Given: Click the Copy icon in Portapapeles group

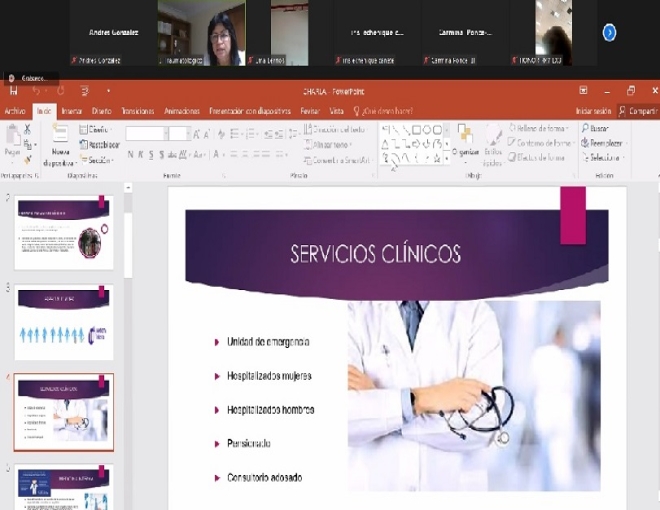Looking at the screenshot, I should tap(28, 145).
